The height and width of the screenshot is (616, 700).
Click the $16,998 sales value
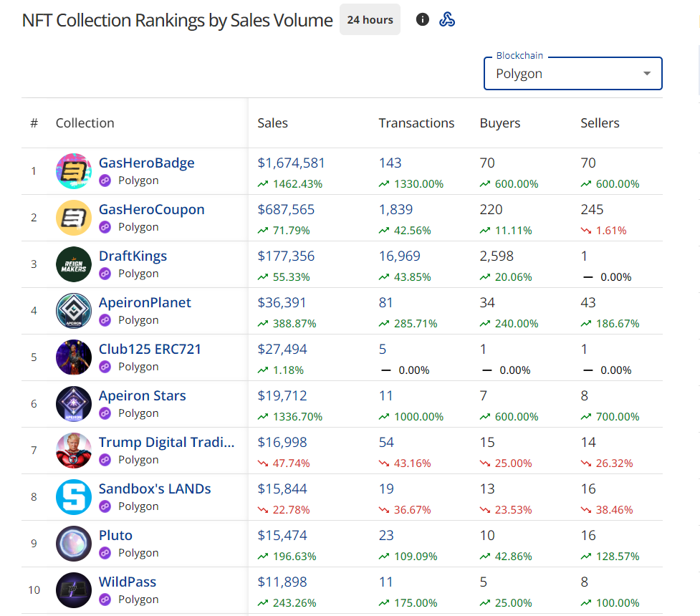(x=282, y=442)
